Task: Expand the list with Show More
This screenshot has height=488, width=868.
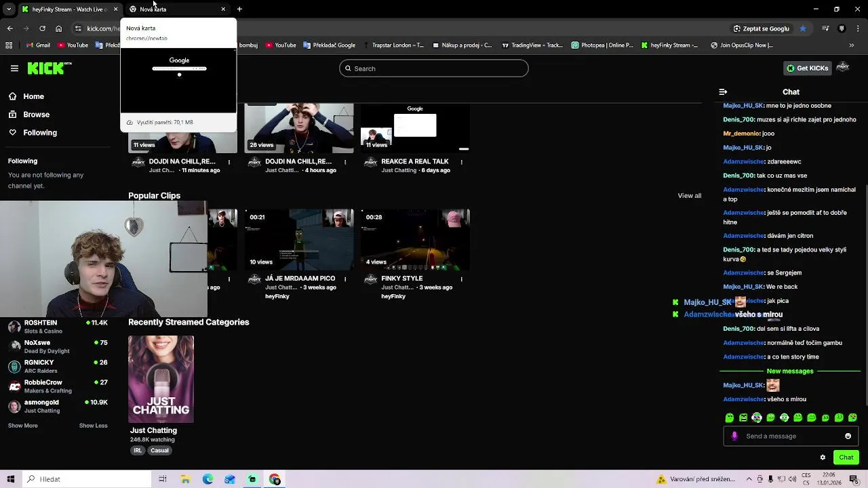Action: click(23, 426)
